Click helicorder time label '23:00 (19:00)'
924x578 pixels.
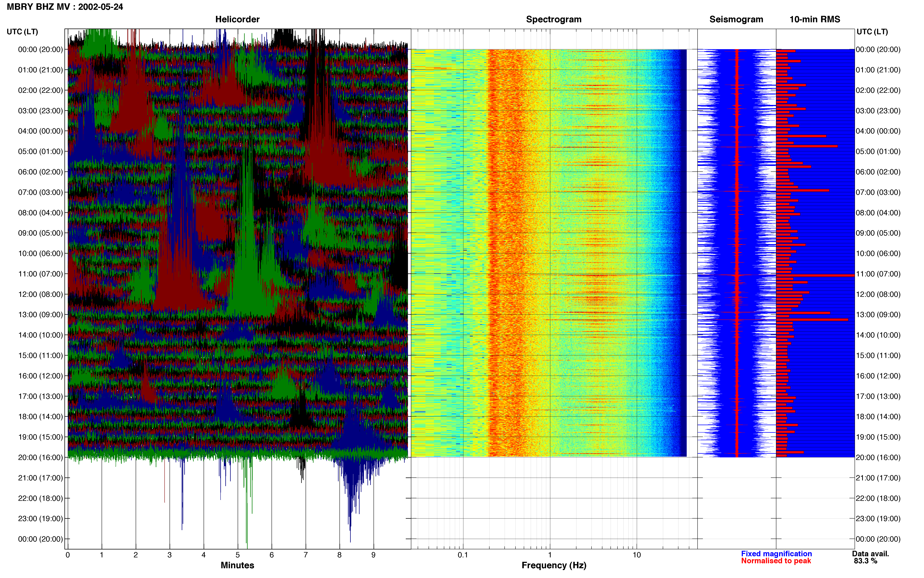point(41,519)
